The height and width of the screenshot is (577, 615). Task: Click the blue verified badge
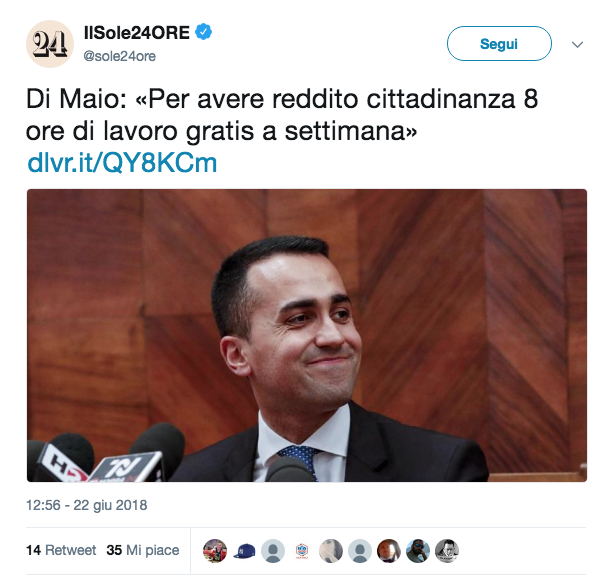click(x=204, y=32)
